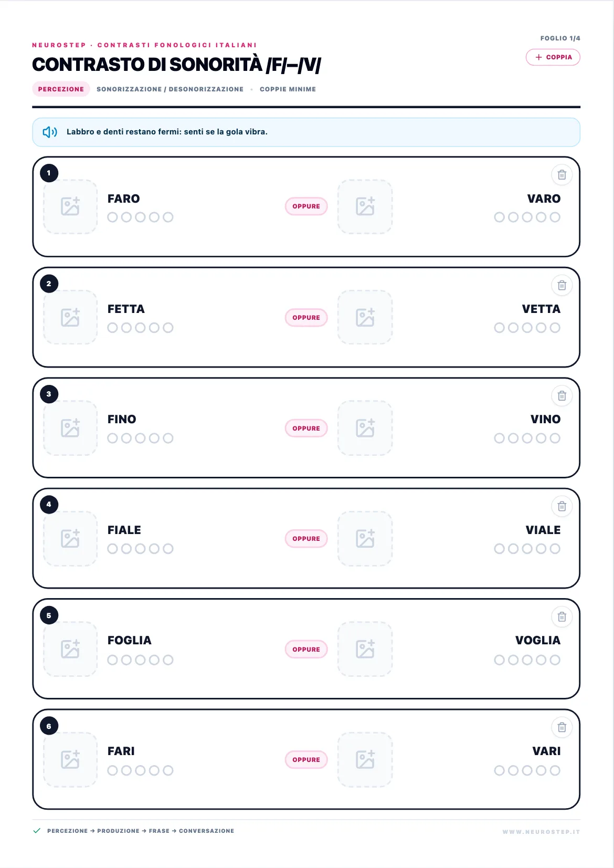The image size is (614, 868).
Task: Add image for the word VINO
Action: [x=365, y=428]
